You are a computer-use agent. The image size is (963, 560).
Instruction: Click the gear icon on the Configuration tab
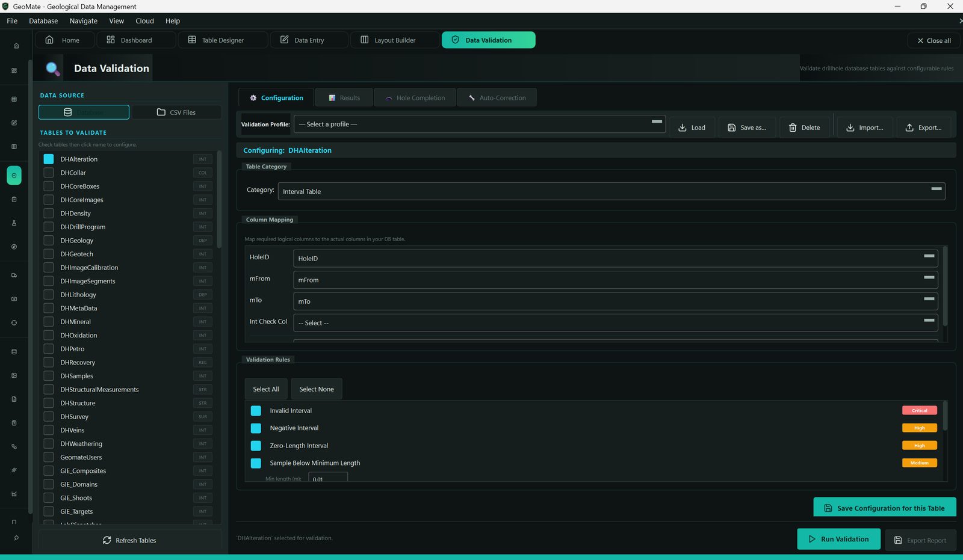point(253,98)
